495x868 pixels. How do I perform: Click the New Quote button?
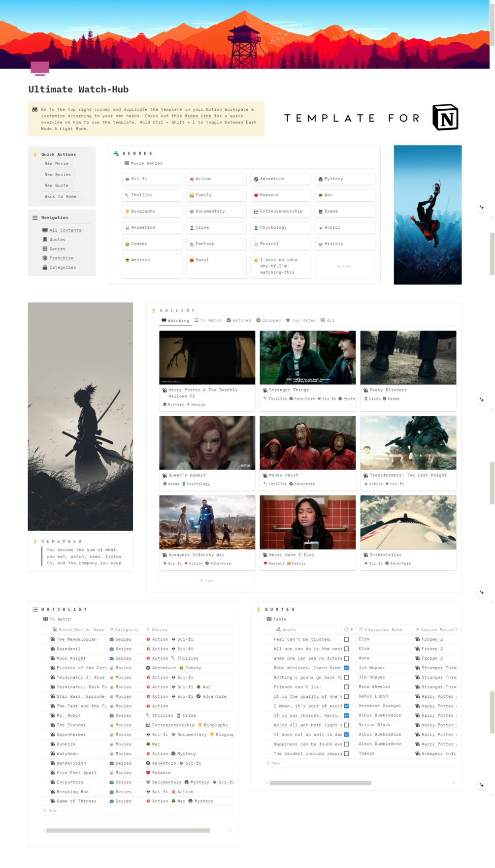click(57, 186)
